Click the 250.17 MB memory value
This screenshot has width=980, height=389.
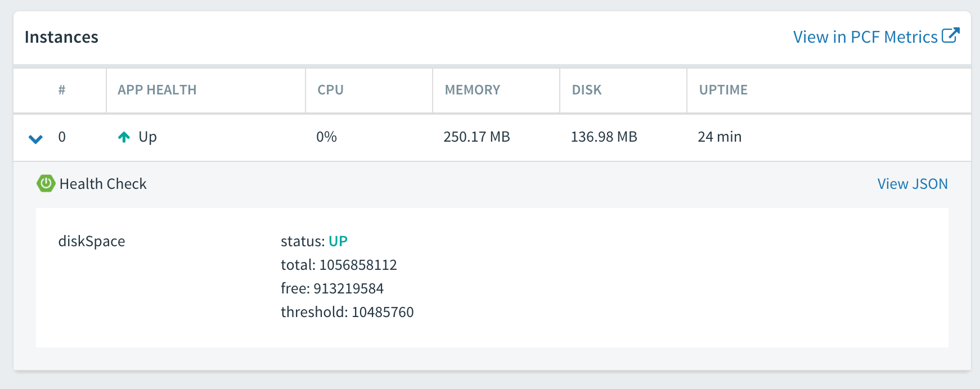476,137
